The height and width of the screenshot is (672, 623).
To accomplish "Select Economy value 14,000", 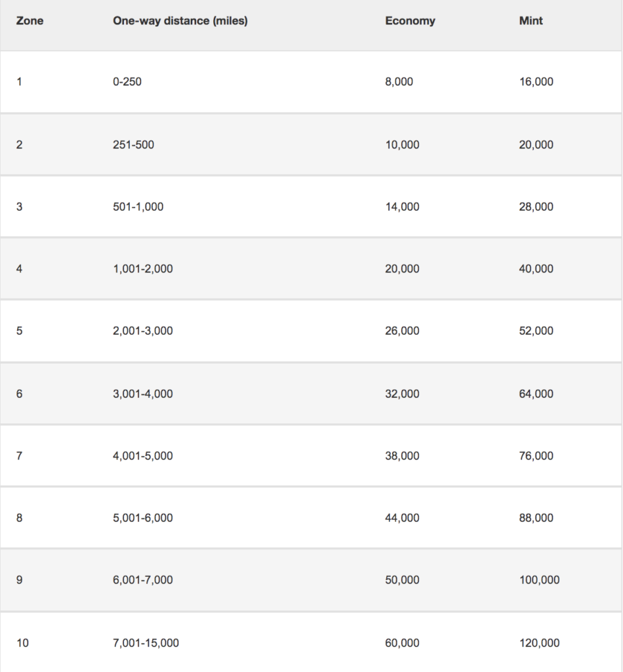I will click(402, 207).
